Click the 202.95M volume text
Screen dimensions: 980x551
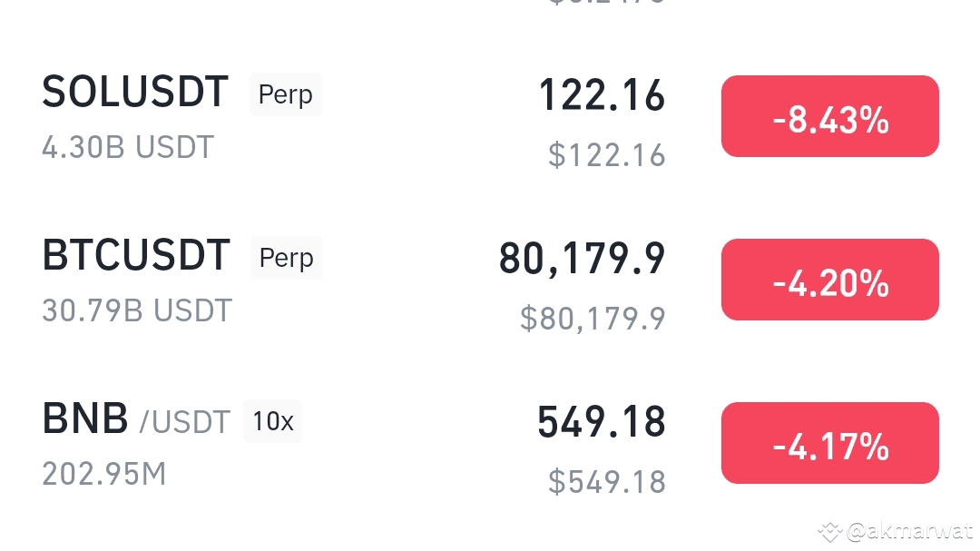[104, 474]
